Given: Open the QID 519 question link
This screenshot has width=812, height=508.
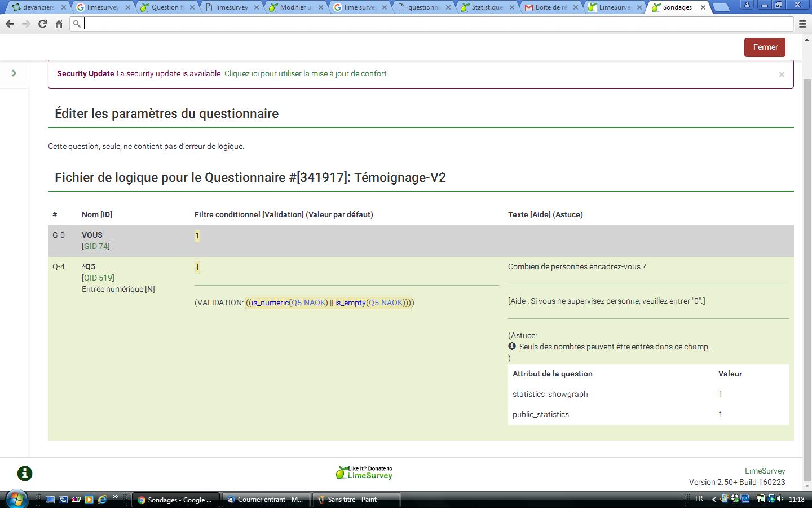Looking at the screenshot, I should point(98,278).
